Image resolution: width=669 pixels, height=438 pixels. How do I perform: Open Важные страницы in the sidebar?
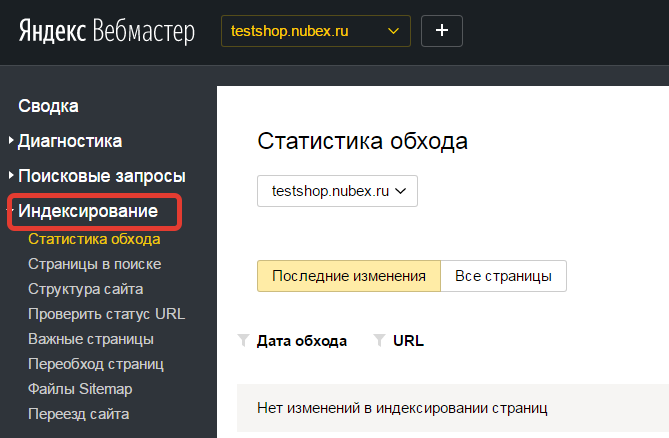click(x=91, y=339)
